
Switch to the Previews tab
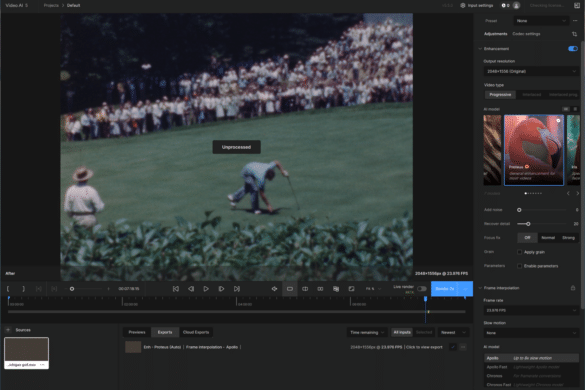(137, 332)
